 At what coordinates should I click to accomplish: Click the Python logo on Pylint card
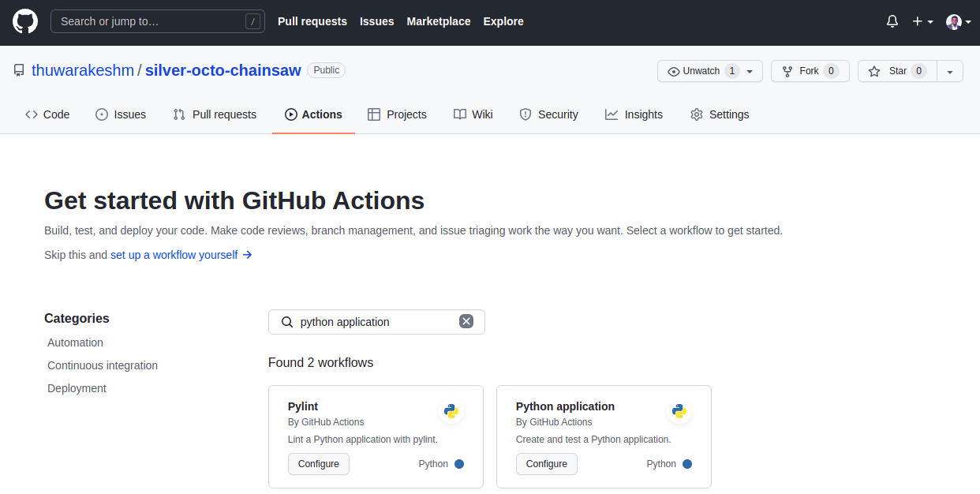[451, 410]
